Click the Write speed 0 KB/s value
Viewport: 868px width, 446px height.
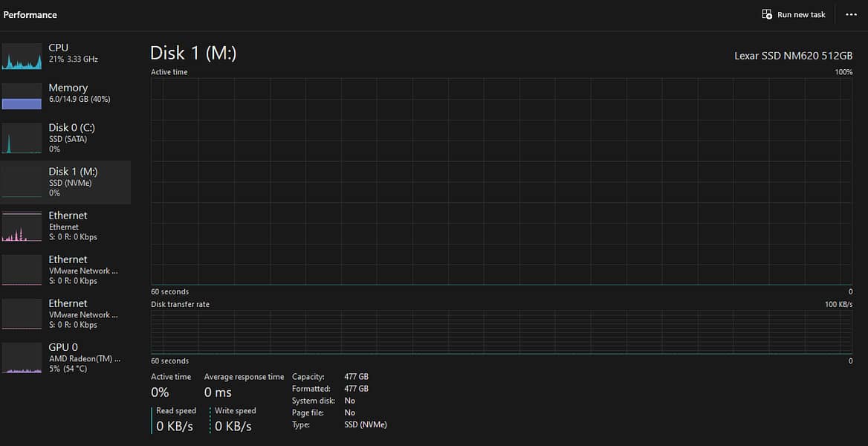tap(233, 426)
